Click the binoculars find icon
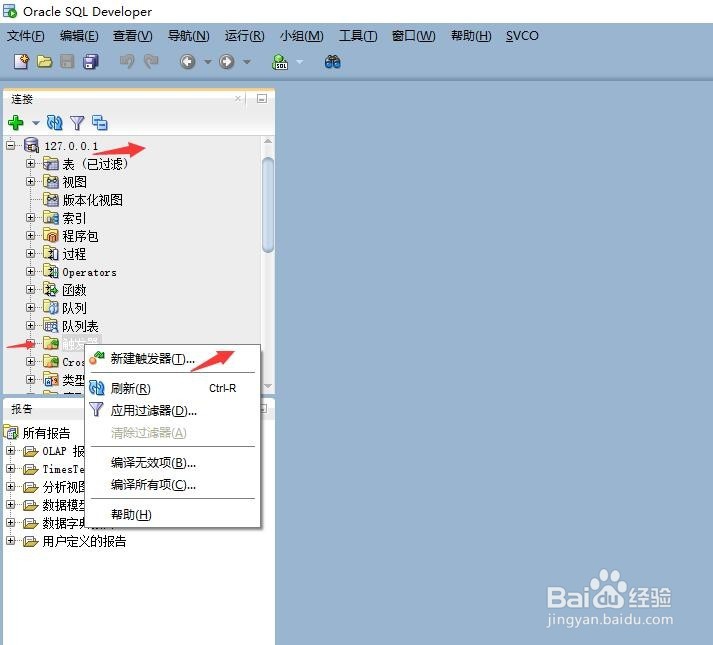Viewport: 713px width, 645px height. pyautogui.click(x=333, y=61)
